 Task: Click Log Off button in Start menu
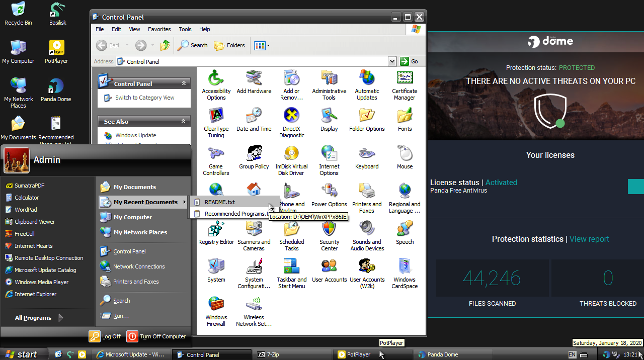tap(105, 336)
